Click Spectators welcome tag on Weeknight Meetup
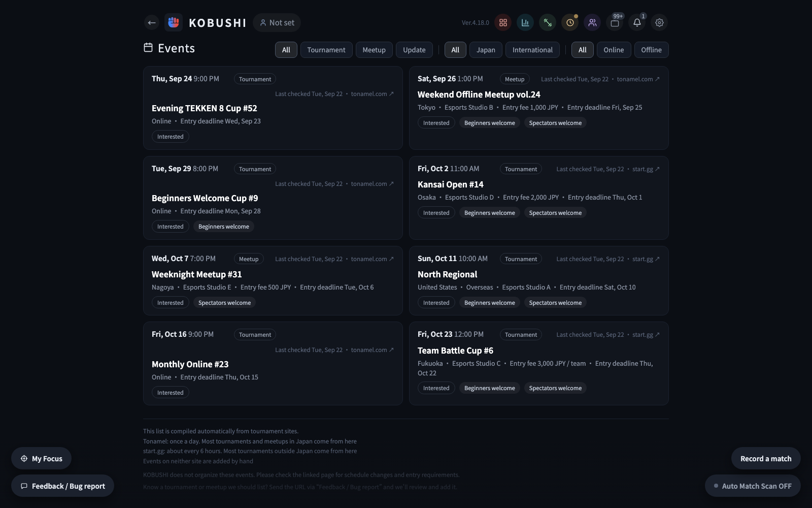Viewport: 812px width, 508px height. pyautogui.click(x=224, y=303)
